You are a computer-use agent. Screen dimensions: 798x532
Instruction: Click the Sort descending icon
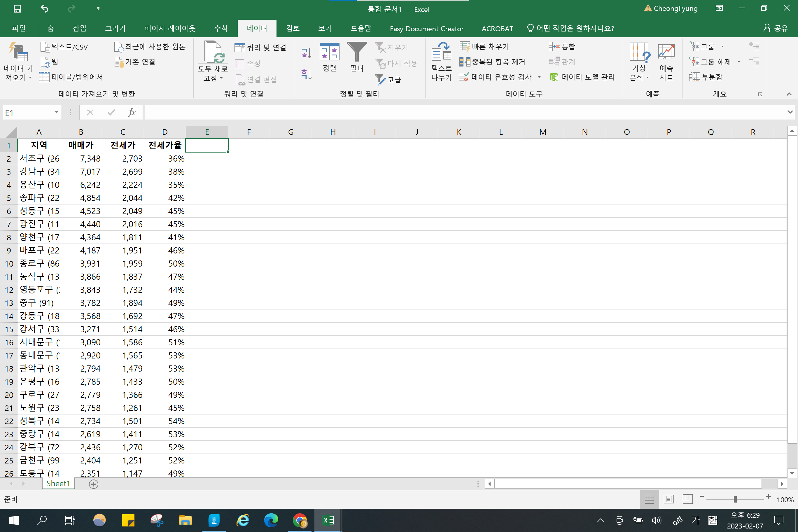click(x=306, y=74)
